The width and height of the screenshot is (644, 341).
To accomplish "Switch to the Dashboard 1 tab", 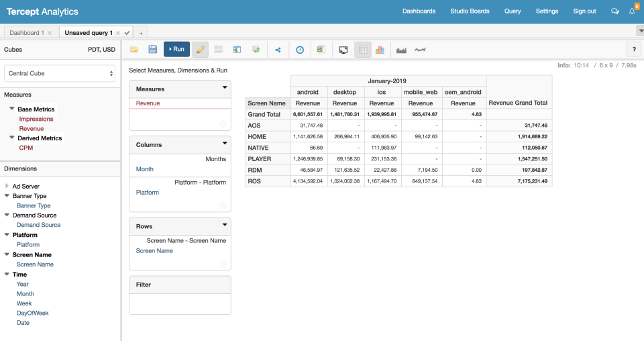I will pyautogui.click(x=27, y=33).
